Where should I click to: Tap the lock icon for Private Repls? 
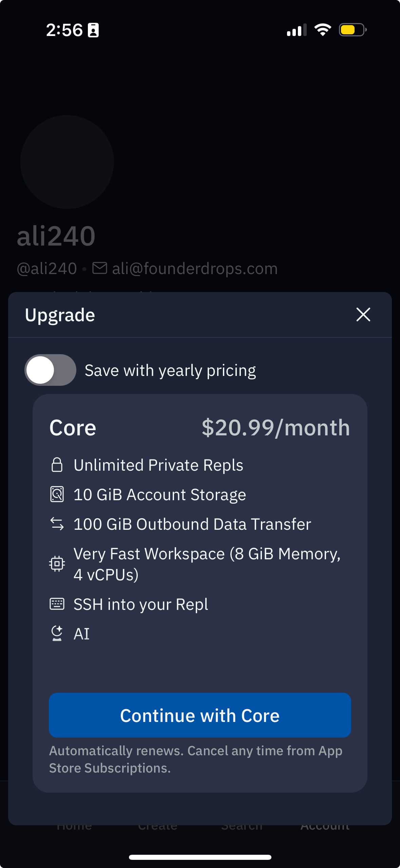(57, 465)
